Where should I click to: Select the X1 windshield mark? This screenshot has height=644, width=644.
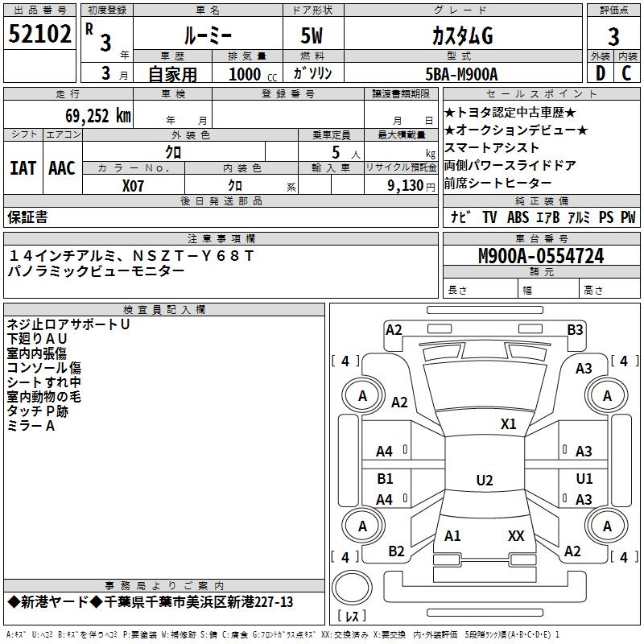point(509,424)
